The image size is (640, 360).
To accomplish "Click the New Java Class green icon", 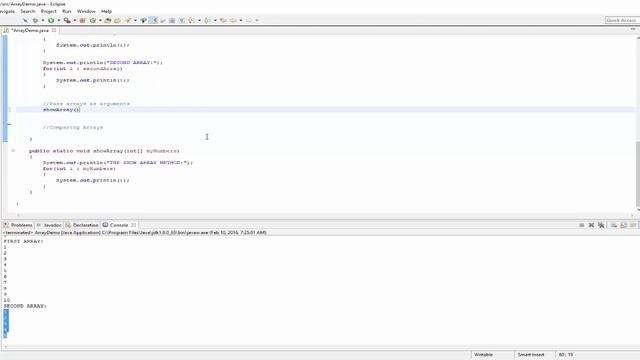I will tap(93, 20).
